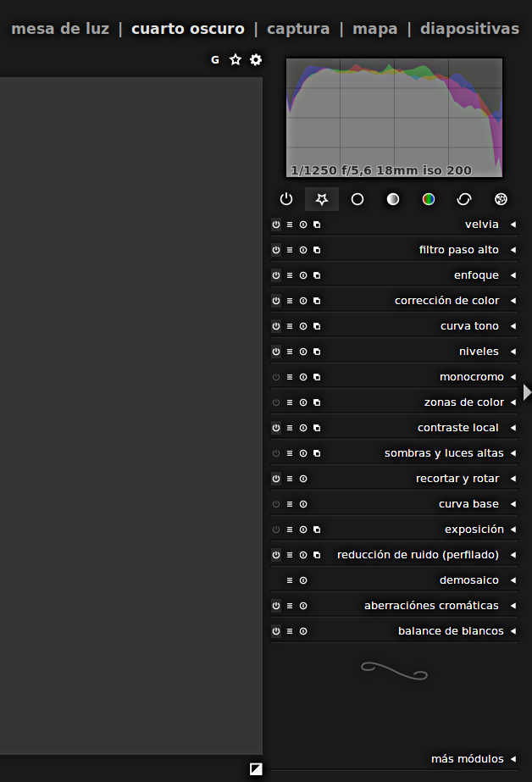Enable exposición module
The height and width of the screenshot is (782, 532).
[x=276, y=530]
